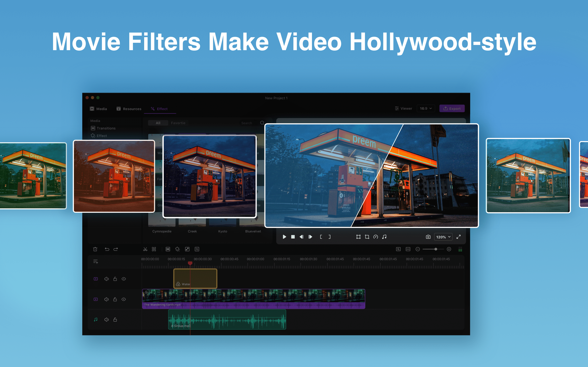Select Transitions in the sidebar
This screenshot has height=367, width=588.
(x=106, y=128)
